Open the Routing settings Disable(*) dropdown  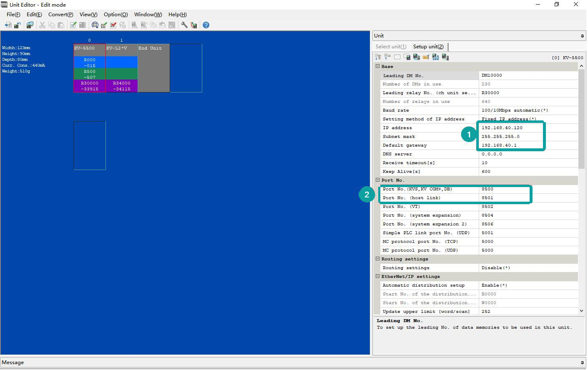528,268
